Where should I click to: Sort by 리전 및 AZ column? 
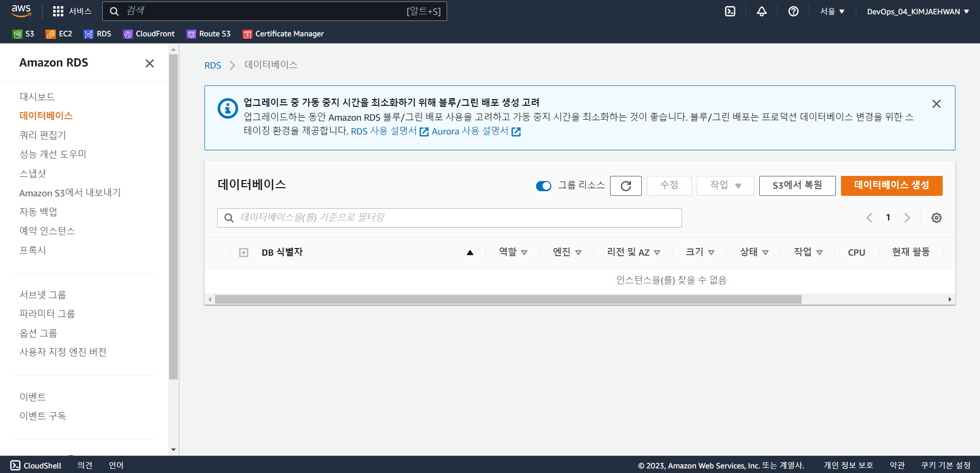(x=634, y=252)
